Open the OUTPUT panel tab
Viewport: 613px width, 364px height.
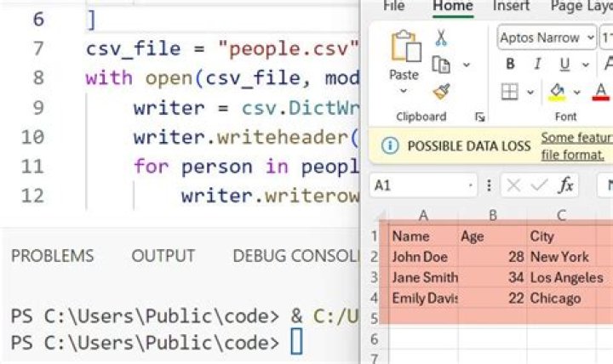click(x=163, y=256)
